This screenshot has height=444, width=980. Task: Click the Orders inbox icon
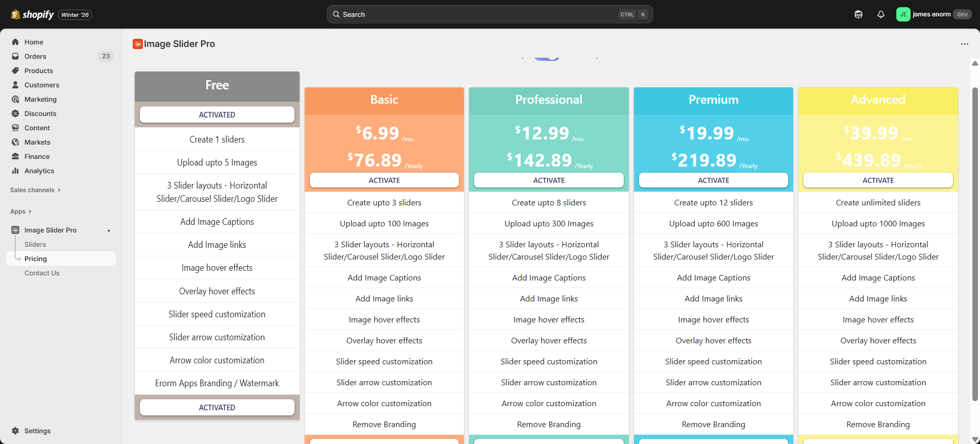[15, 56]
